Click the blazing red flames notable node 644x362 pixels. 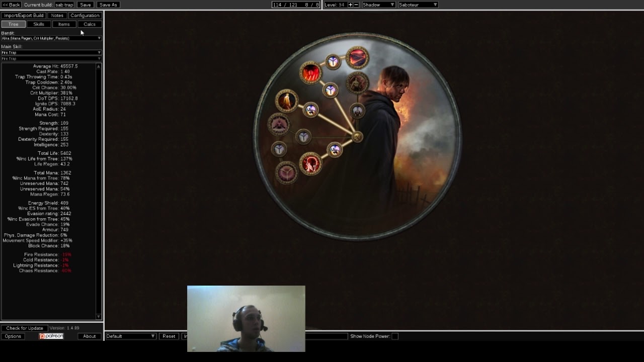[x=310, y=73]
